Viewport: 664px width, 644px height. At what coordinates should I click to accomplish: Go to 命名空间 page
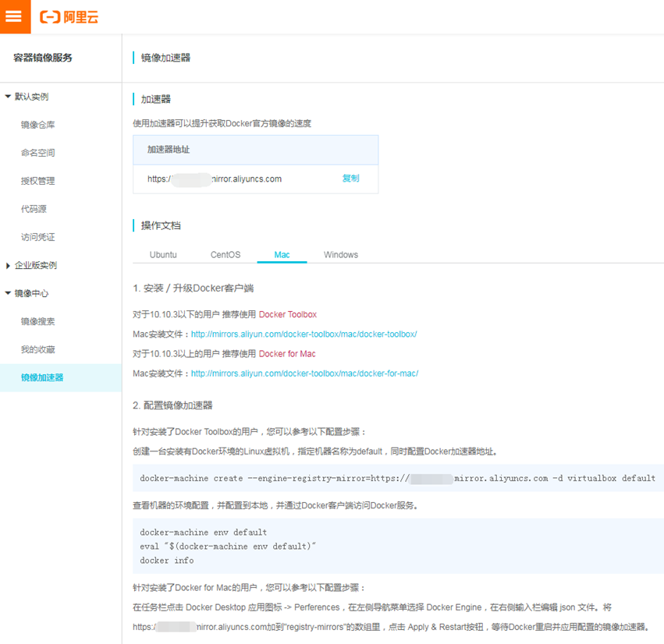tap(37, 153)
